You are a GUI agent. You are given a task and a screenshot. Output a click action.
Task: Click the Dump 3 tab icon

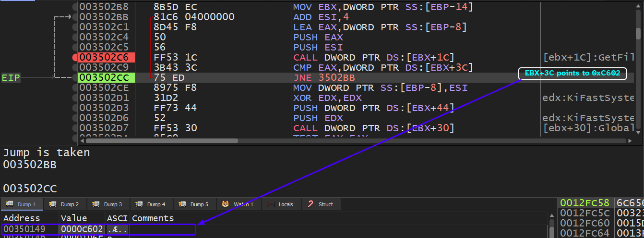pos(96,204)
